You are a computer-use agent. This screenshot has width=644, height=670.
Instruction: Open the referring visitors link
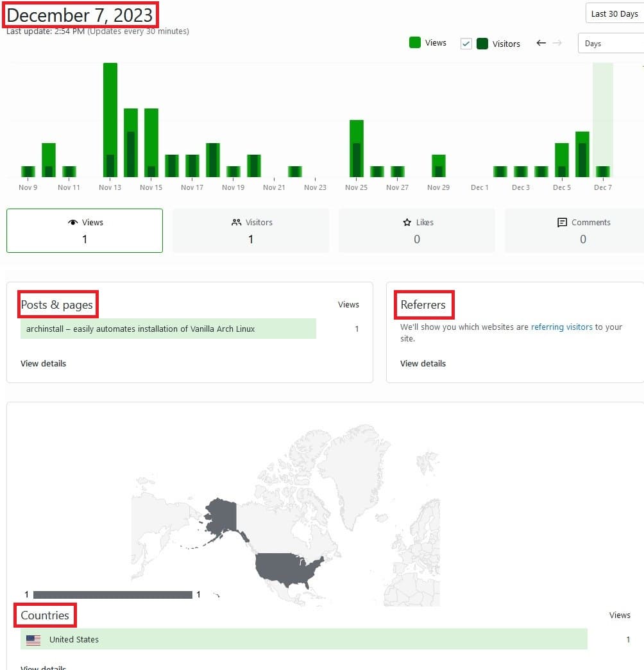coord(561,327)
